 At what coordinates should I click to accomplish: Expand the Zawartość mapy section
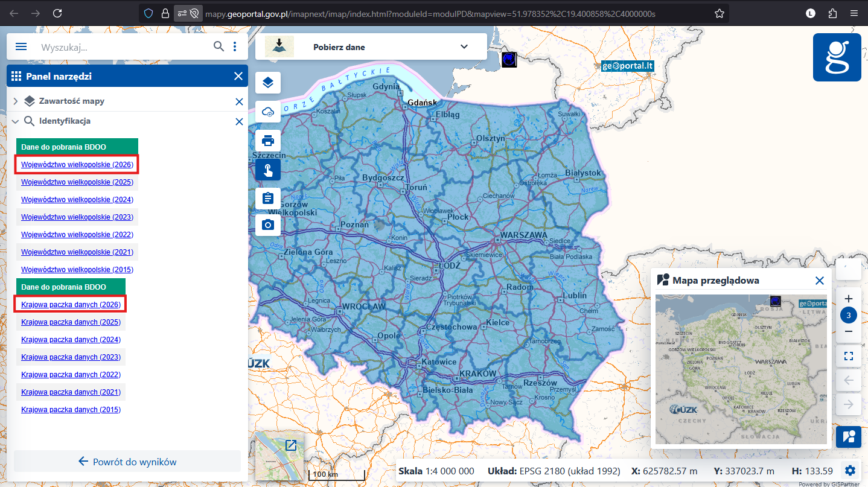[x=15, y=101]
